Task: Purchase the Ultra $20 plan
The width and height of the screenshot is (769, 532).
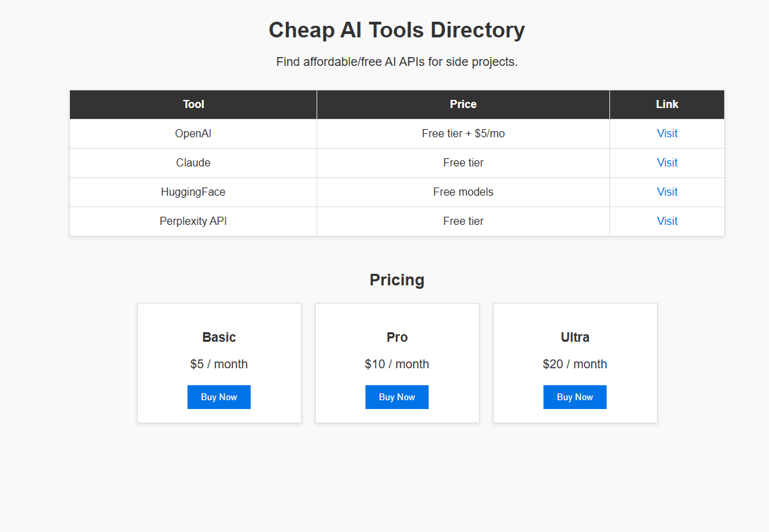Action: pos(575,397)
